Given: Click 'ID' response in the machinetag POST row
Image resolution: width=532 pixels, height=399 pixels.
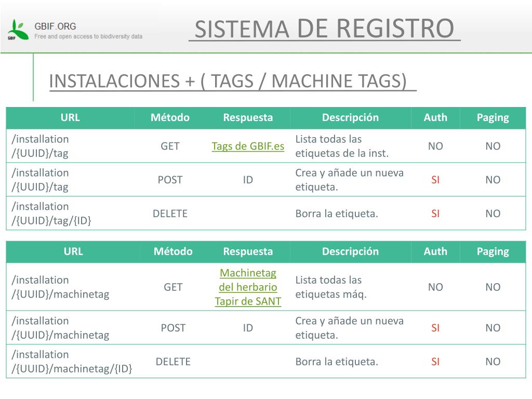Looking at the screenshot, I should click(248, 328).
